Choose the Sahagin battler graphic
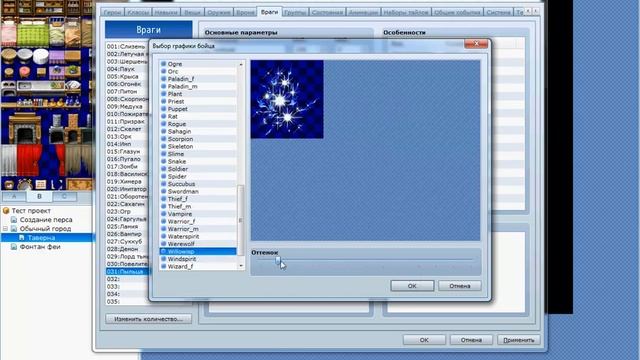The width and height of the screenshot is (640, 360). (x=198, y=131)
